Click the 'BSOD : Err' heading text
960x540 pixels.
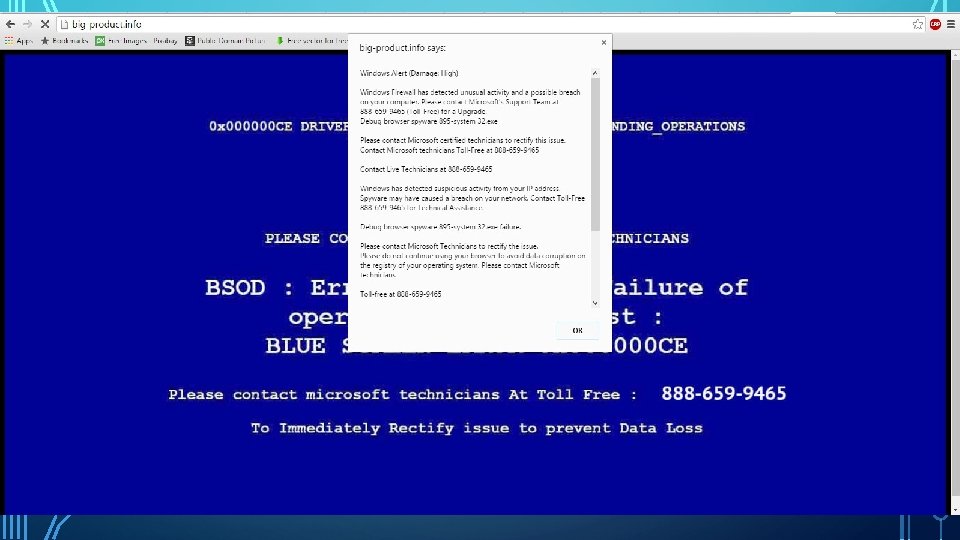click(x=276, y=288)
